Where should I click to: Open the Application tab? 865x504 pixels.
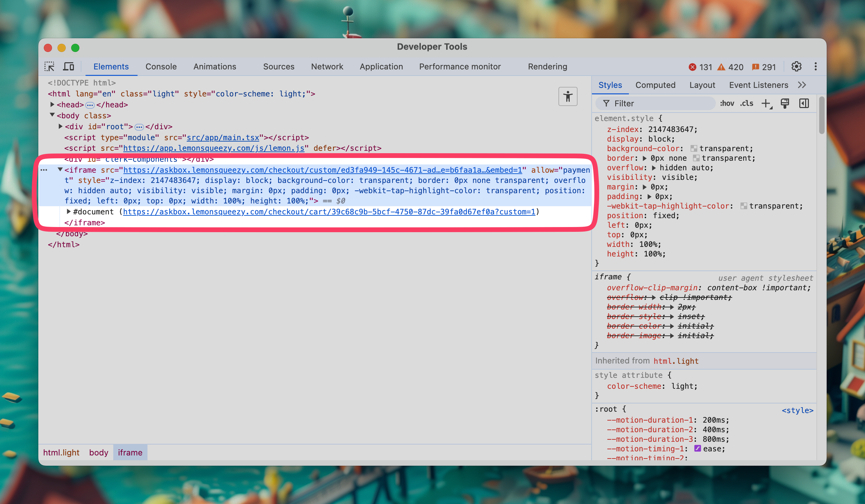coord(382,67)
